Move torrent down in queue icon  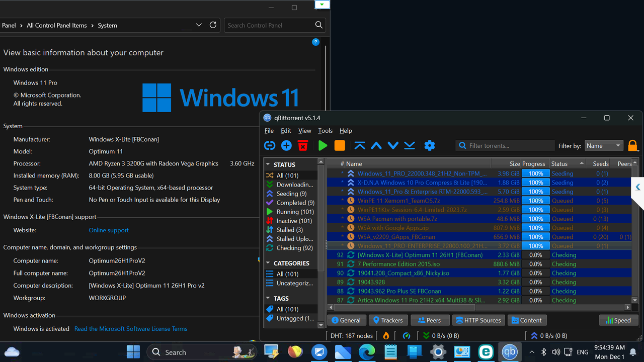[393, 145]
